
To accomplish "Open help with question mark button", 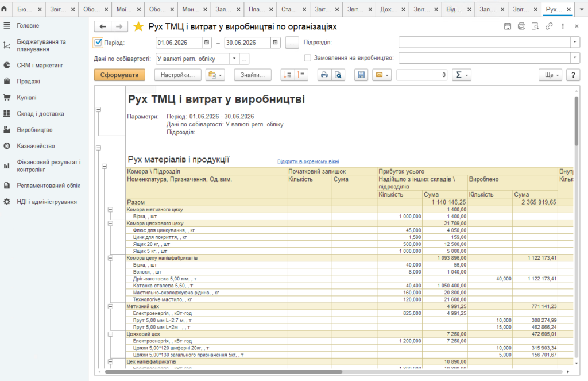I will coord(573,75).
